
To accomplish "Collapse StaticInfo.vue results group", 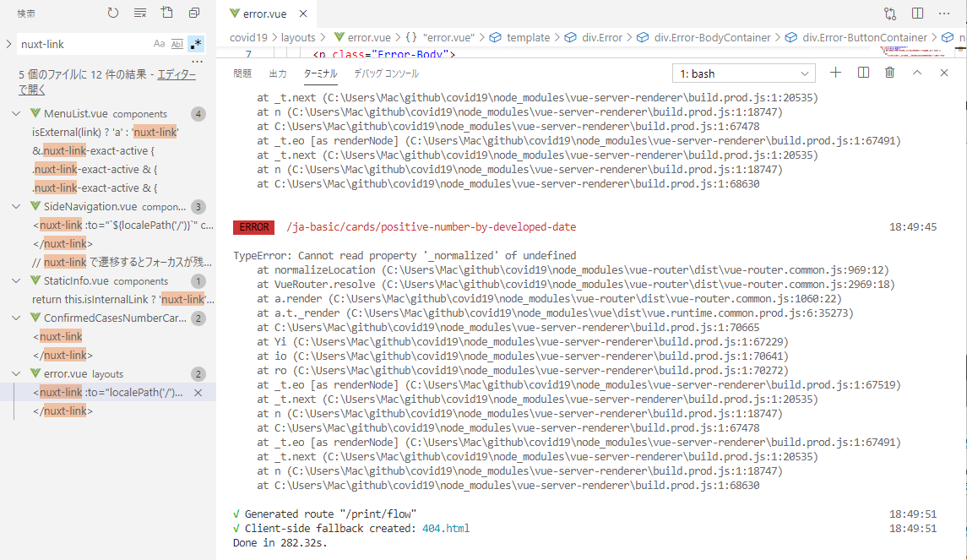I will tap(17, 280).
